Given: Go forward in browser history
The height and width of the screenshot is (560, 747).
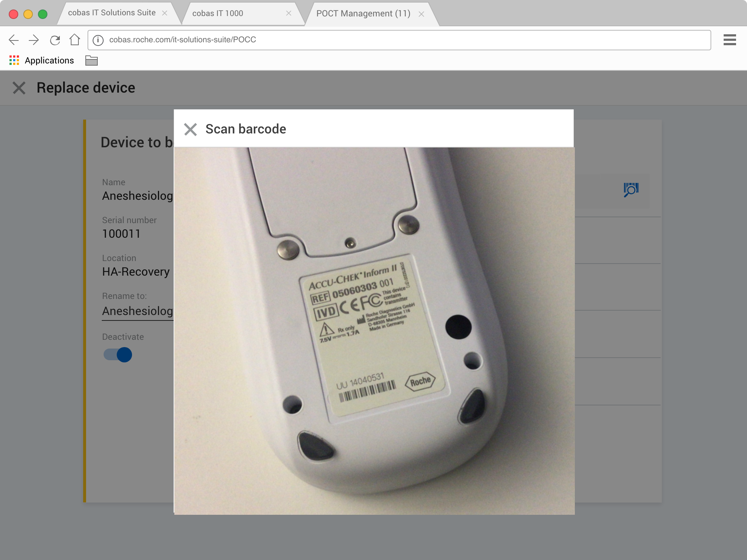Looking at the screenshot, I should coord(34,40).
